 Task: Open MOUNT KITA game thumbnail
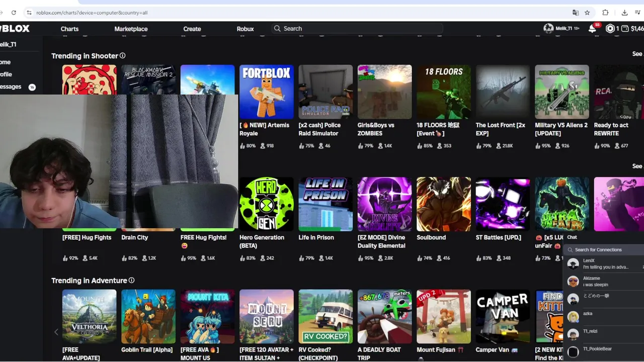207,316
